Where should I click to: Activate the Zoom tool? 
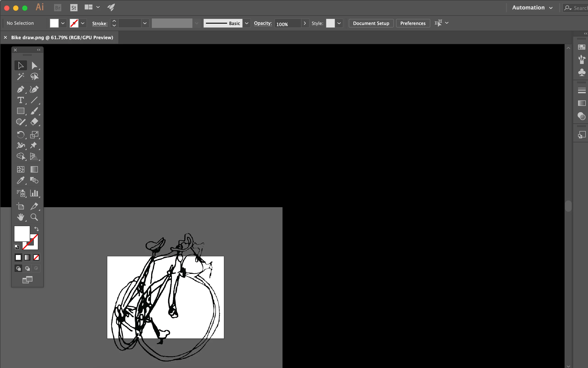(34, 217)
